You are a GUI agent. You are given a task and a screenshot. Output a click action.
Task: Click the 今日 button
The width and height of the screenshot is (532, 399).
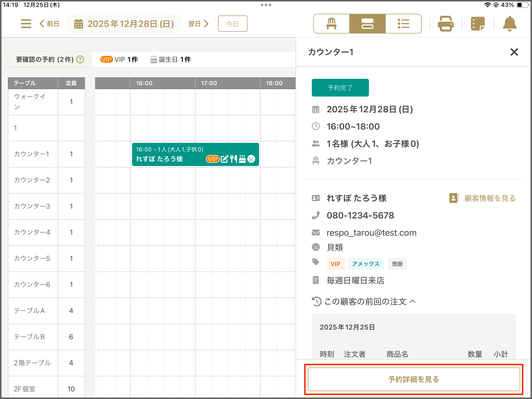click(x=233, y=24)
